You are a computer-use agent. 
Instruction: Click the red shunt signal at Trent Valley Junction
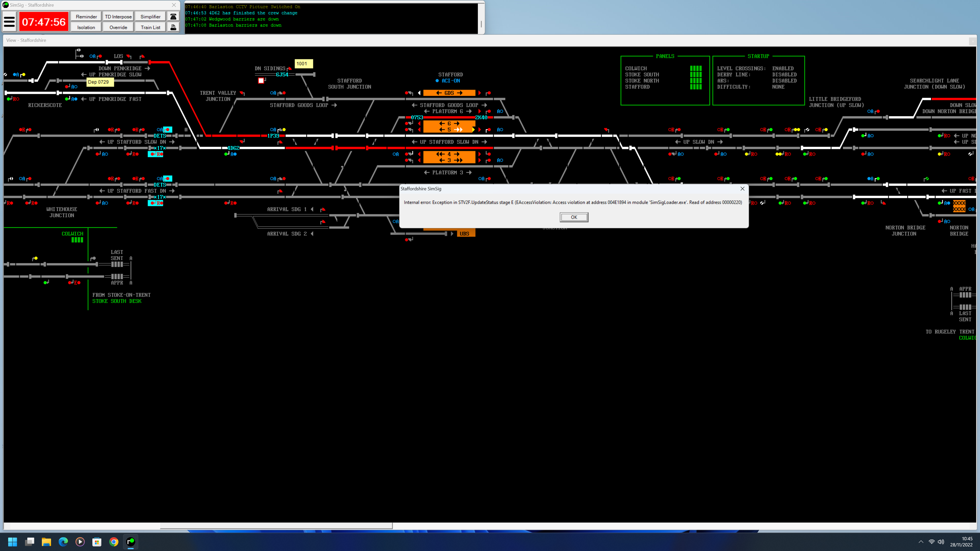[x=242, y=93]
